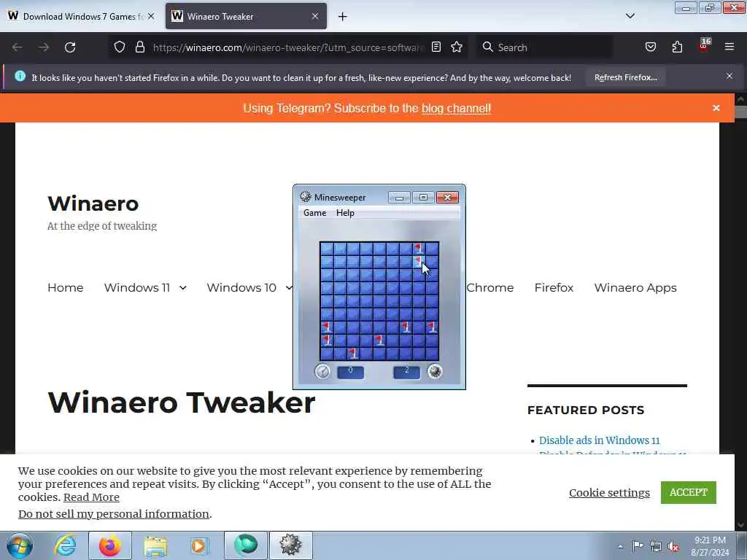This screenshot has height=560, width=747.
Task: Open the taskbar clock showing 9:21 PM
Action: 710,546
